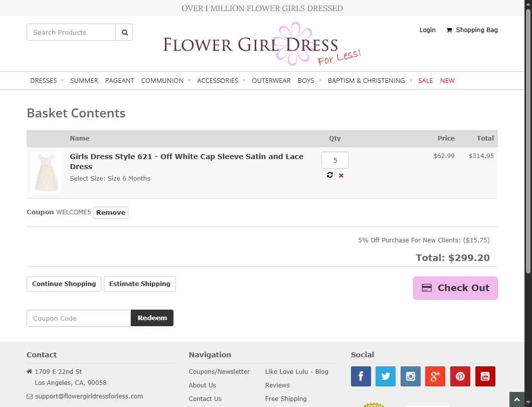Open the Contact Us footer link
532x407 pixels.
(x=205, y=399)
